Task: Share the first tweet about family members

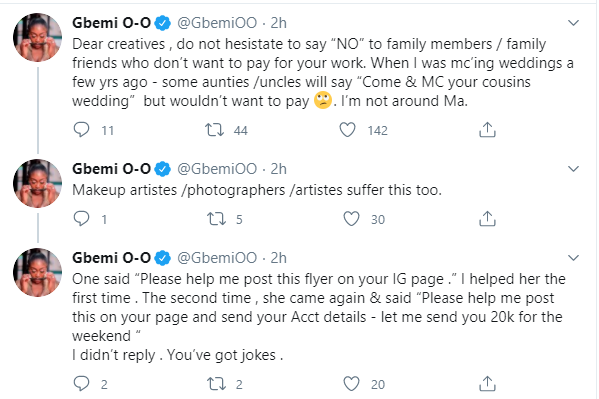Action: coord(487,130)
